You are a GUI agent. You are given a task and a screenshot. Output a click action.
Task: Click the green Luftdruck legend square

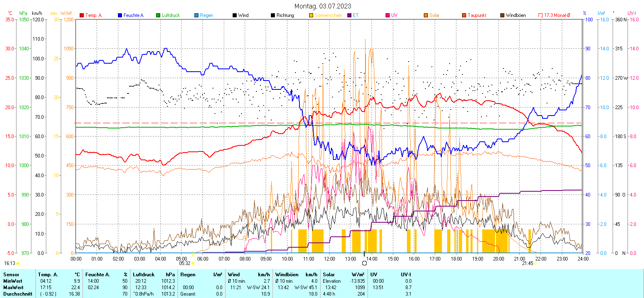[158, 15]
